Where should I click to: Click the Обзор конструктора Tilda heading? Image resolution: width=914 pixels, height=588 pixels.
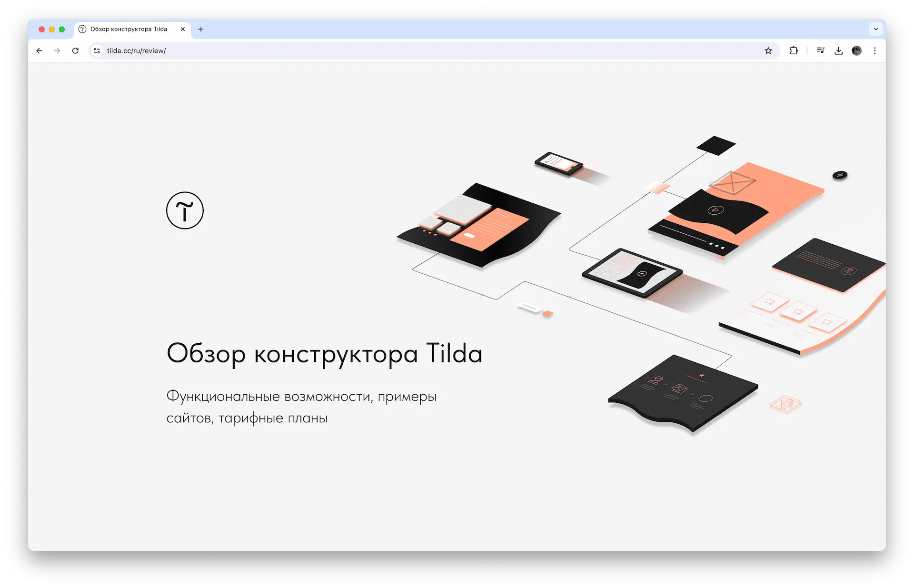pos(325,354)
